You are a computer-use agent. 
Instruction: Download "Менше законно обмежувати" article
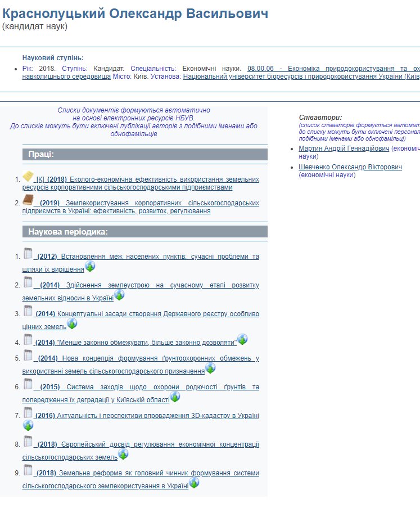coord(242,339)
